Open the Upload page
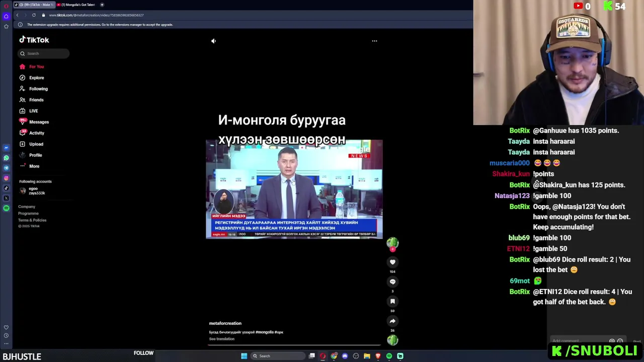644x362 pixels. tap(31, 144)
